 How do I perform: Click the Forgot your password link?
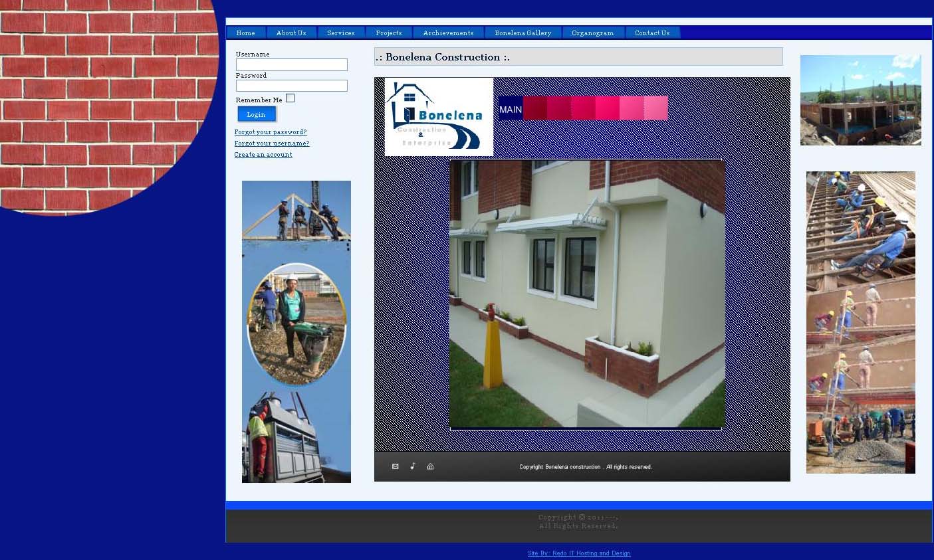coord(271,132)
